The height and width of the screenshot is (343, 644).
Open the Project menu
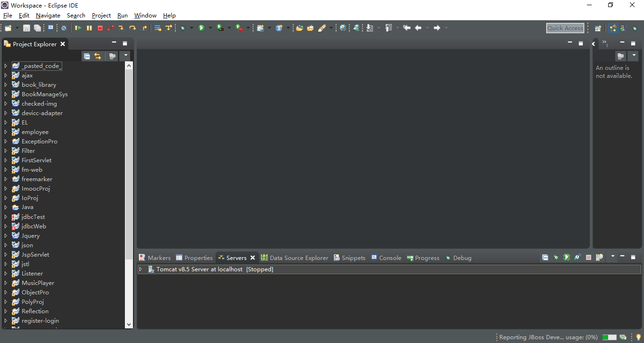click(x=101, y=16)
